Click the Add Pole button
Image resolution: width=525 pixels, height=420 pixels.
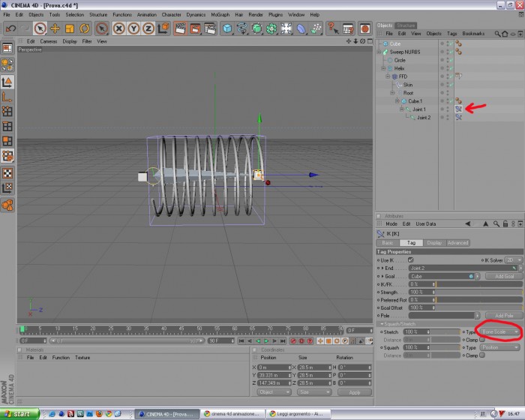504,316
